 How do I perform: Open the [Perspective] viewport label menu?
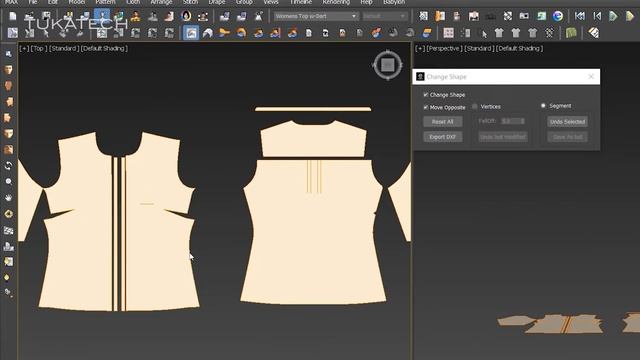[x=443, y=48]
